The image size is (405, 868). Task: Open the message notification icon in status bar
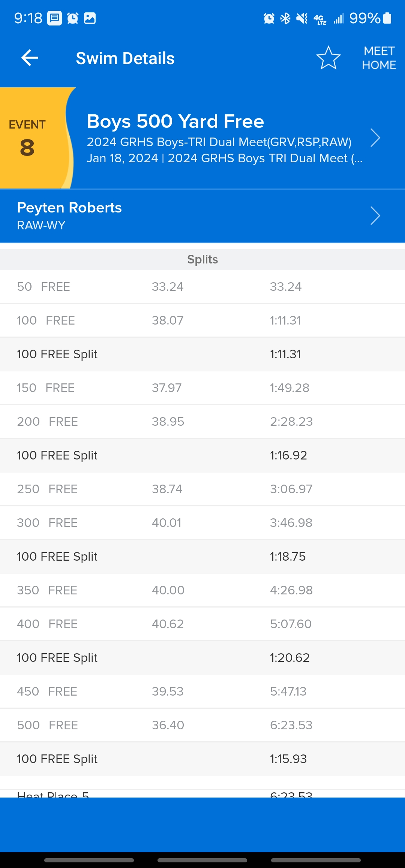(x=54, y=18)
